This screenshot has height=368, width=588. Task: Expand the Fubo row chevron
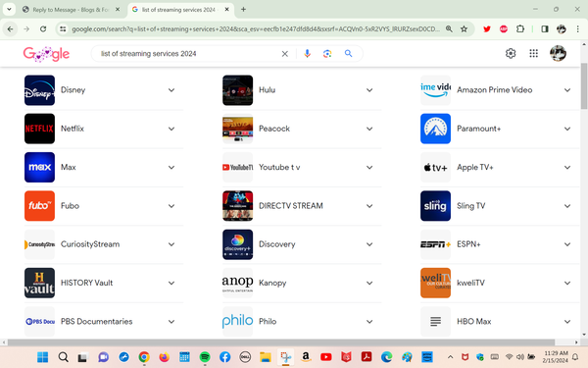point(171,206)
